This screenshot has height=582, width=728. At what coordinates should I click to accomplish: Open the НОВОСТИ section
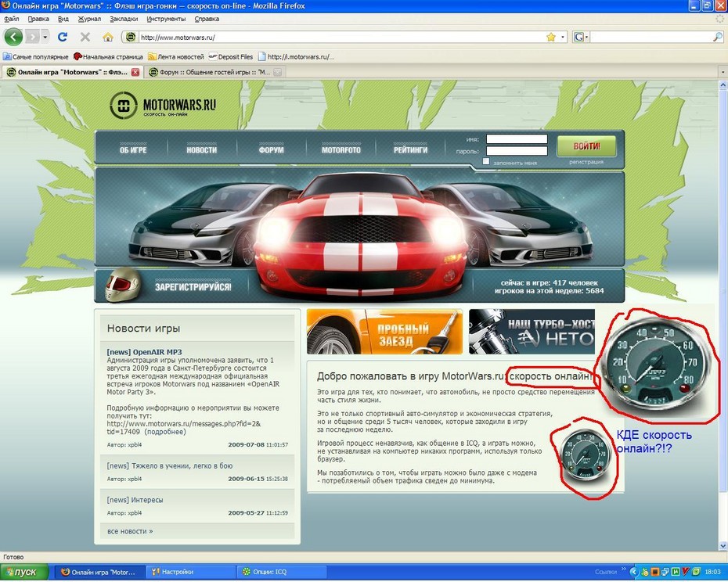tap(201, 150)
